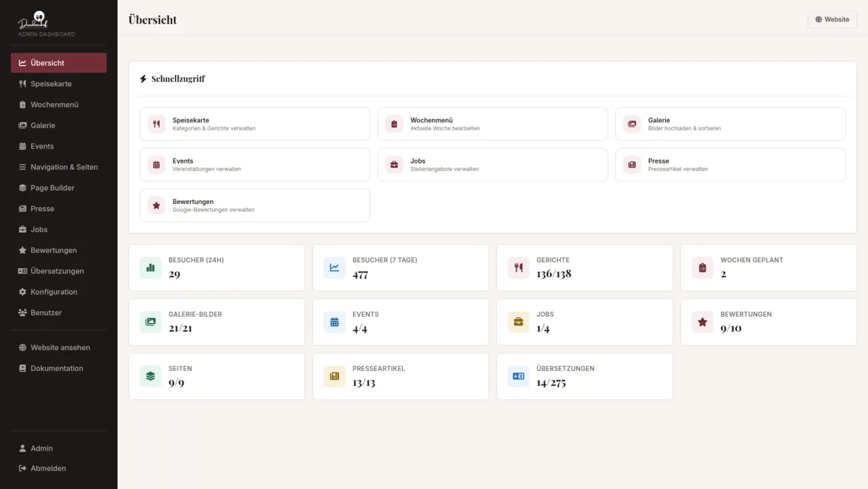Open the Galerie quick access card
Image resolution: width=868 pixels, height=489 pixels.
tap(730, 124)
